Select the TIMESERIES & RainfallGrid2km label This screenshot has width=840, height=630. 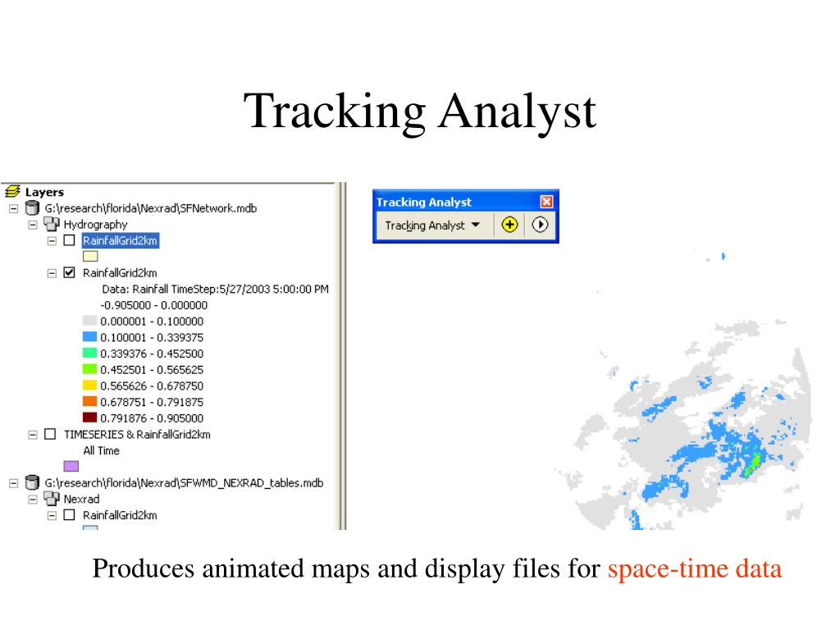[137, 435]
